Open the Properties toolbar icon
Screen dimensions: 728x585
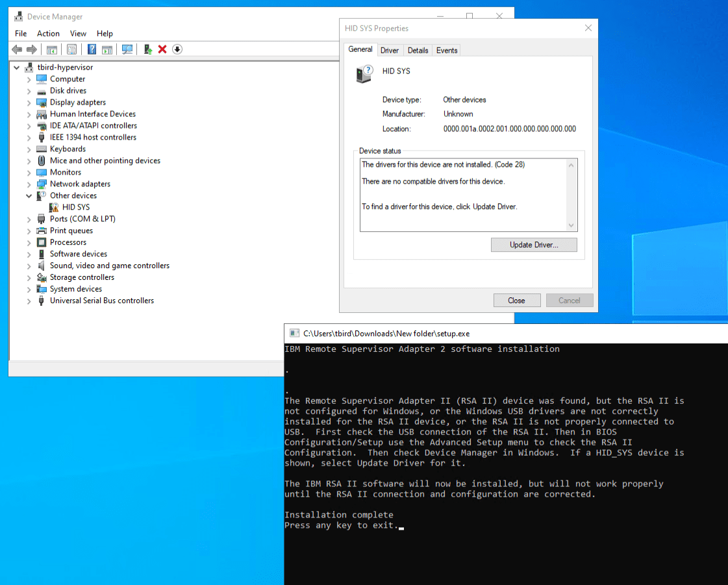[71, 49]
